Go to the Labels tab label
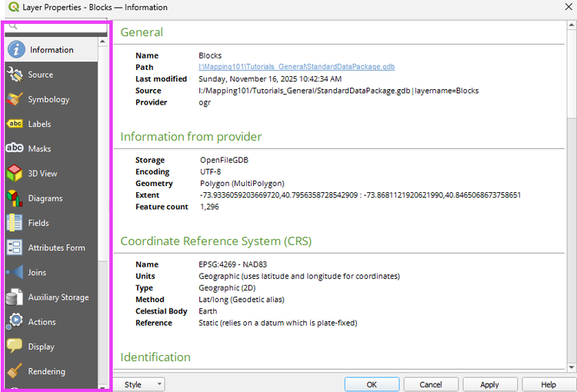 click(x=39, y=124)
